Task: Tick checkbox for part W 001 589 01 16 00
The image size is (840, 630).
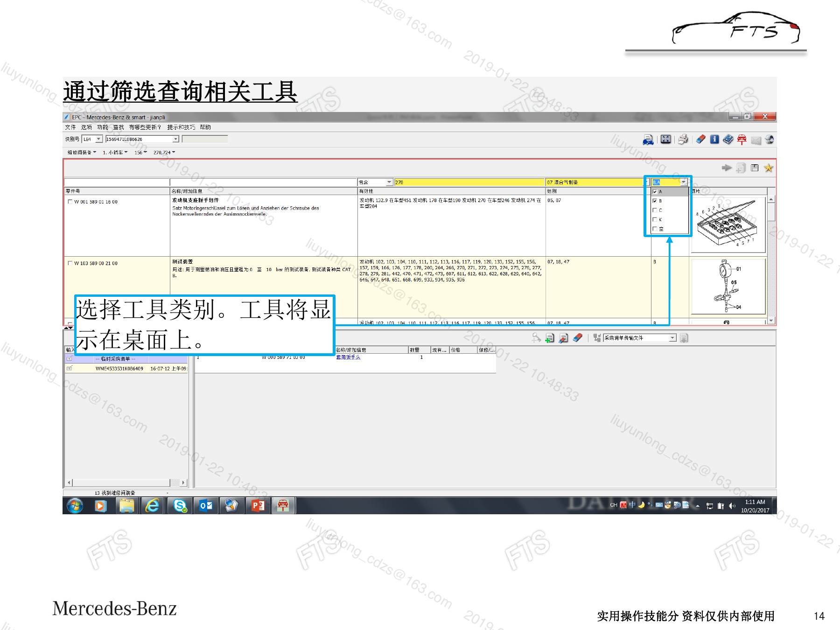Action: [70, 202]
